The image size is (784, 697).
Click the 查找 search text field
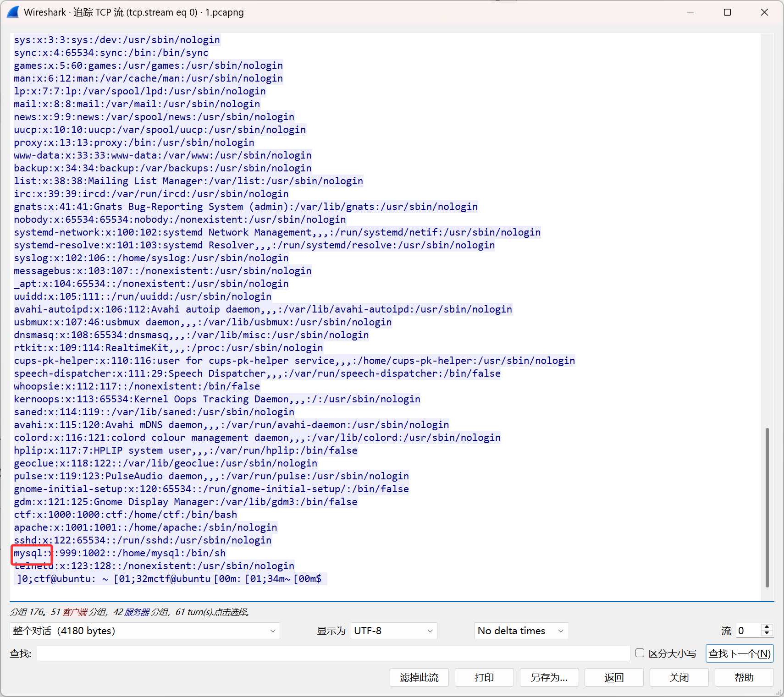(333, 653)
